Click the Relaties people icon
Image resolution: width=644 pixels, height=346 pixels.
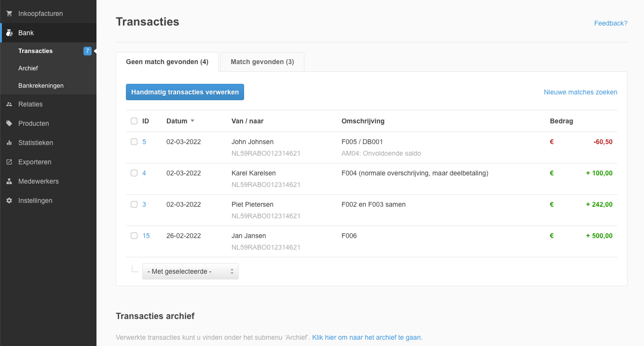(x=9, y=104)
